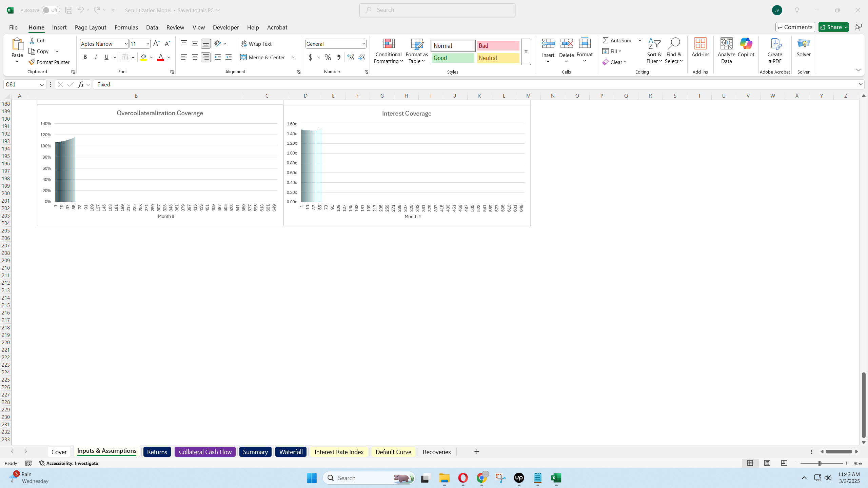Screen dimensions: 868x488
Task: Click the Cut scissors icon
Action: (x=32, y=40)
